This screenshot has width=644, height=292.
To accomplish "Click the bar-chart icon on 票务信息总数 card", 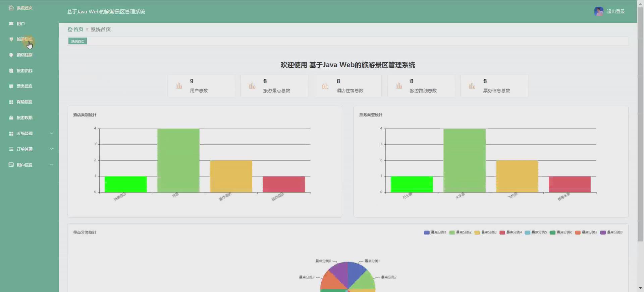I will (472, 86).
